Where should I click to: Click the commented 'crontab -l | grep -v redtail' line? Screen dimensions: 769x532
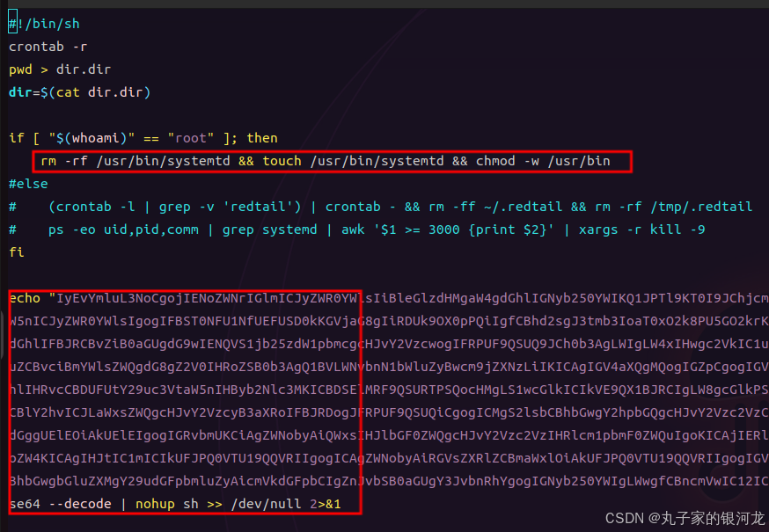[x=381, y=207]
